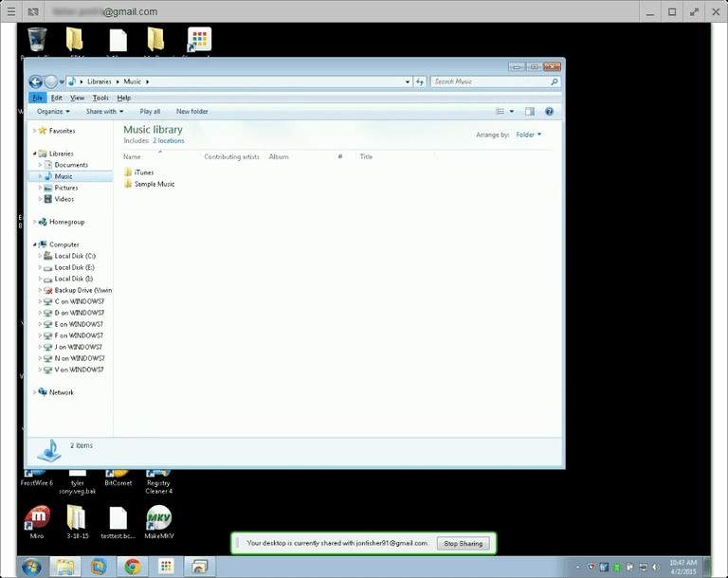Collapse the Libraries tree node
The width and height of the screenshot is (728, 578).
(x=34, y=154)
